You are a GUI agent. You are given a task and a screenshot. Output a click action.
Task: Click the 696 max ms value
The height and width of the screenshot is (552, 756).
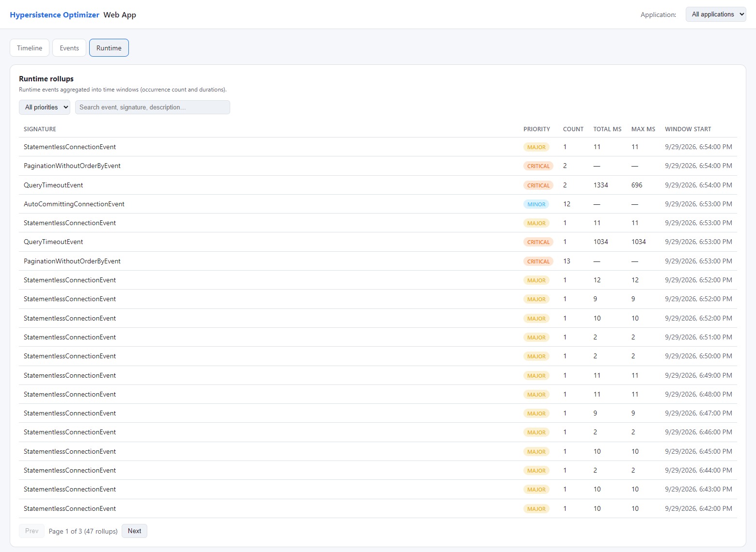[x=637, y=185]
